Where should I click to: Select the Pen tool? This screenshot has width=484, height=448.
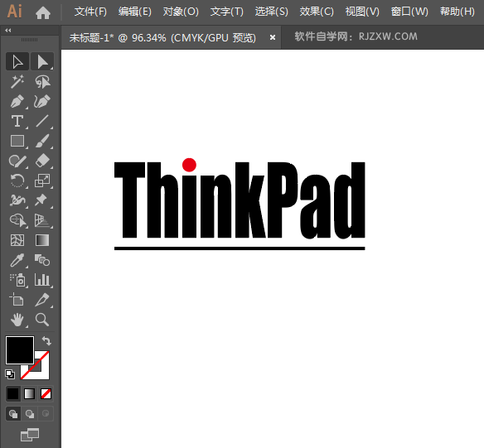tap(17, 101)
